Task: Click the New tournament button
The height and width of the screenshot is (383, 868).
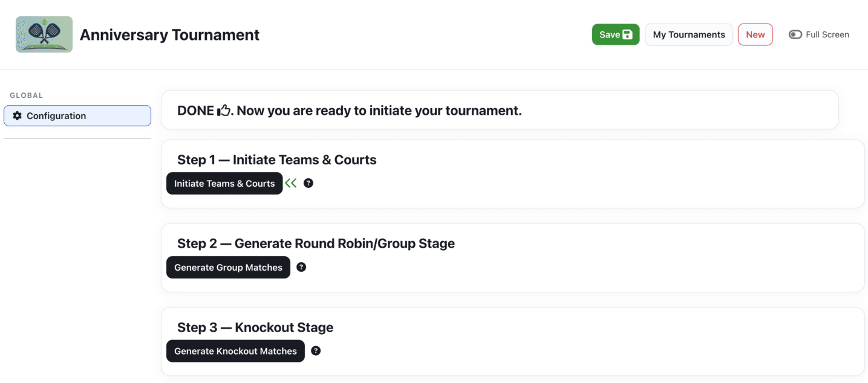Action: click(754, 34)
